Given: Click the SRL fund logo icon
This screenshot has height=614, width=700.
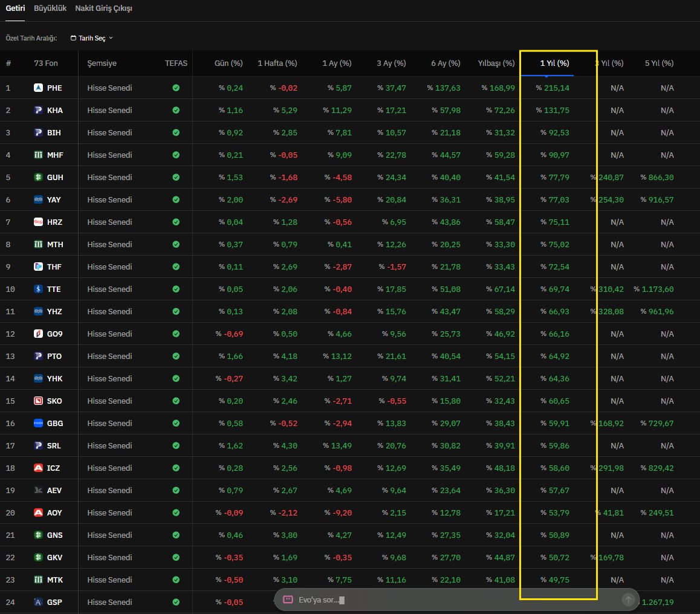Looking at the screenshot, I should pyautogui.click(x=39, y=445).
